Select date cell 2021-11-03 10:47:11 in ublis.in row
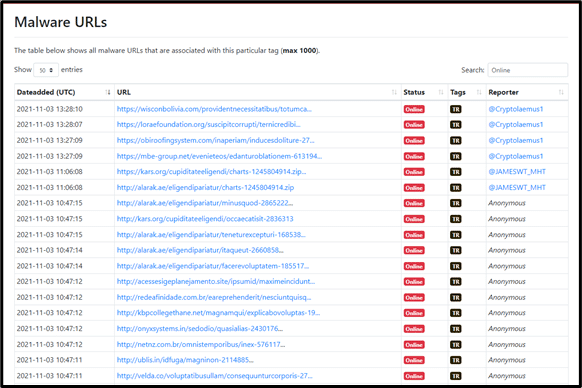The width and height of the screenshot is (582, 388). coord(50,360)
